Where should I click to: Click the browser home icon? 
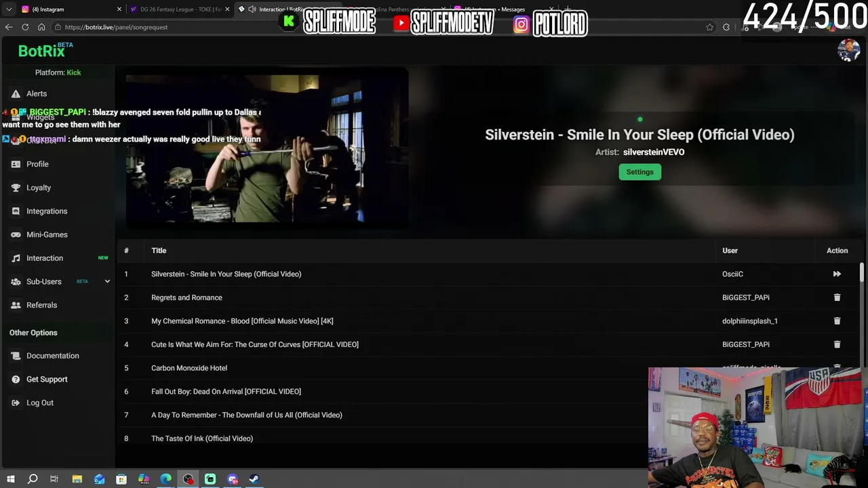[x=41, y=27]
